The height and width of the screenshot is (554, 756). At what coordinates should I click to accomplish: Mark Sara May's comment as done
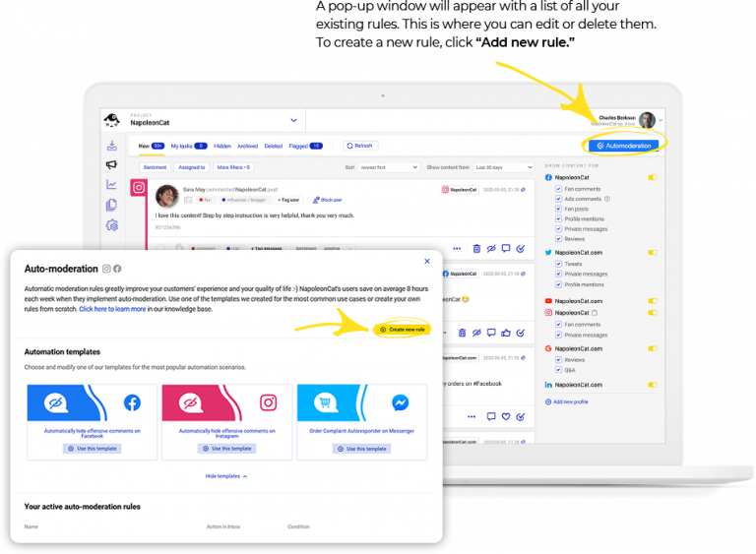click(520, 249)
